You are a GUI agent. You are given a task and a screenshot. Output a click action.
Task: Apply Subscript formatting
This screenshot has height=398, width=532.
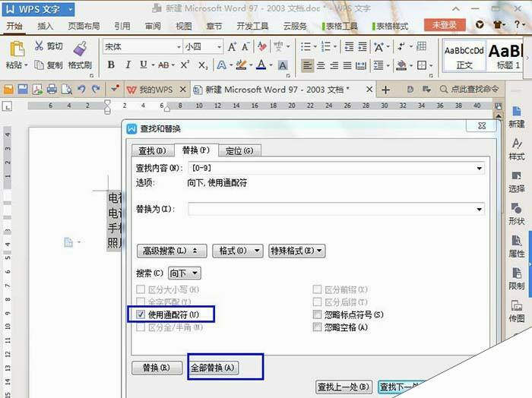click(203, 65)
